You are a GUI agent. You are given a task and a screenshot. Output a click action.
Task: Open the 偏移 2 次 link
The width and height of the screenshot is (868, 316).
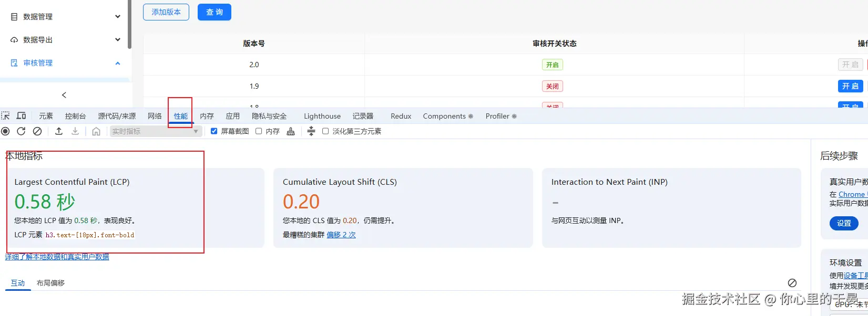[341, 235]
